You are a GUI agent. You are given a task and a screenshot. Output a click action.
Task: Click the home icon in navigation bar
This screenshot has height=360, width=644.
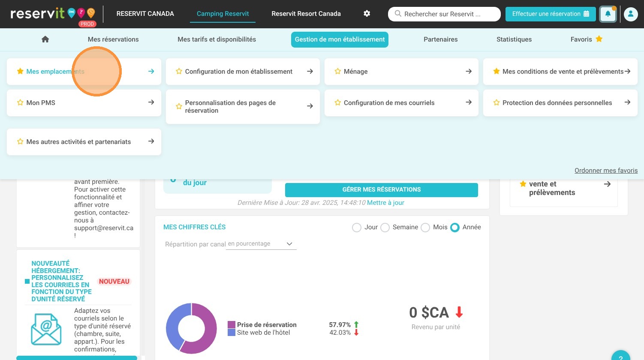(45, 39)
